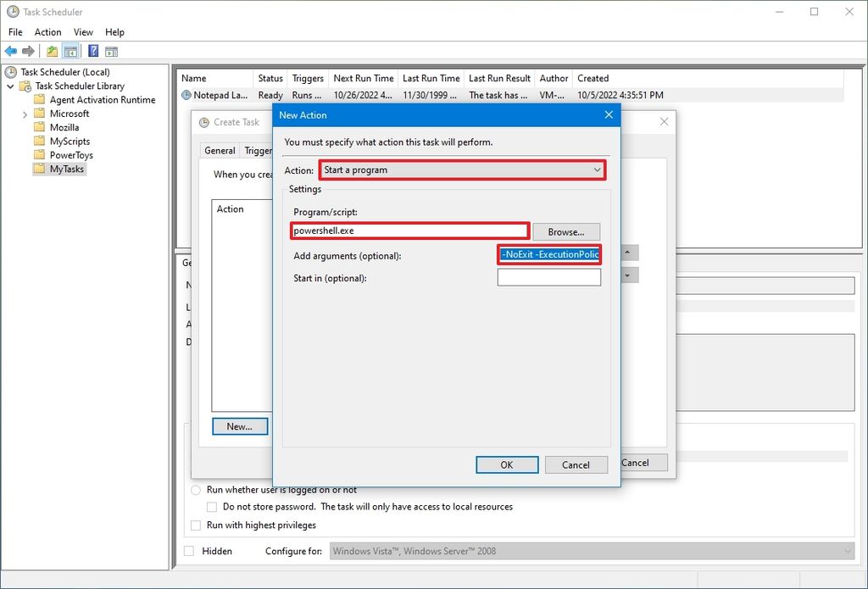
Task: Click the back navigation arrow
Action: [x=11, y=51]
